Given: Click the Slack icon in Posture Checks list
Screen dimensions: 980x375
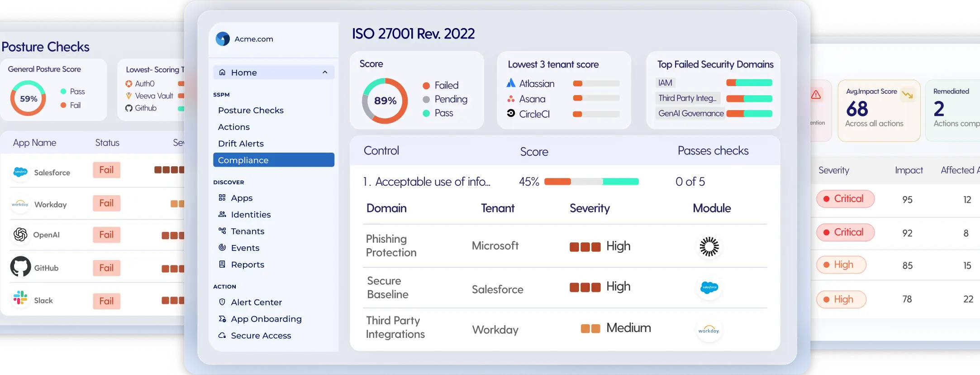Looking at the screenshot, I should point(20,298).
